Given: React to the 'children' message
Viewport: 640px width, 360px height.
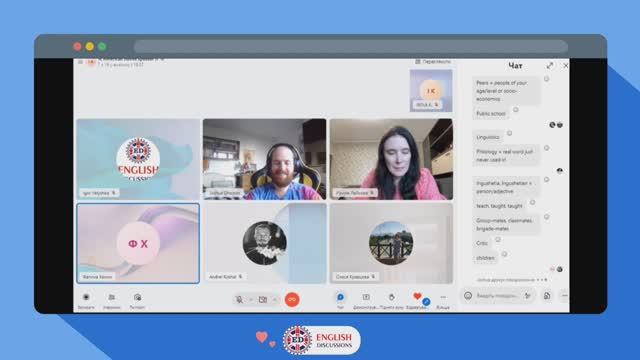Looking at the screenshot, I should coord(504,254).
